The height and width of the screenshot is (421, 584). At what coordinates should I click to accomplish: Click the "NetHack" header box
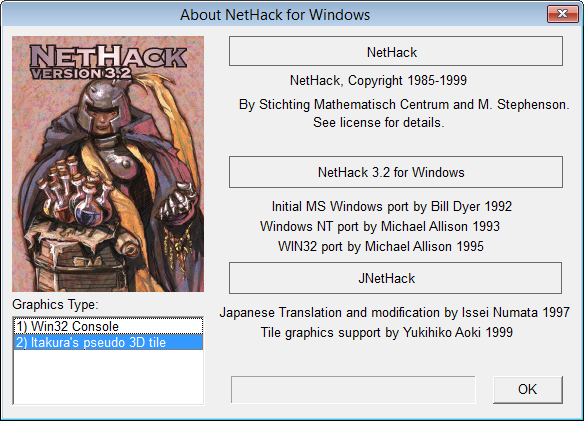click(396, 51)
